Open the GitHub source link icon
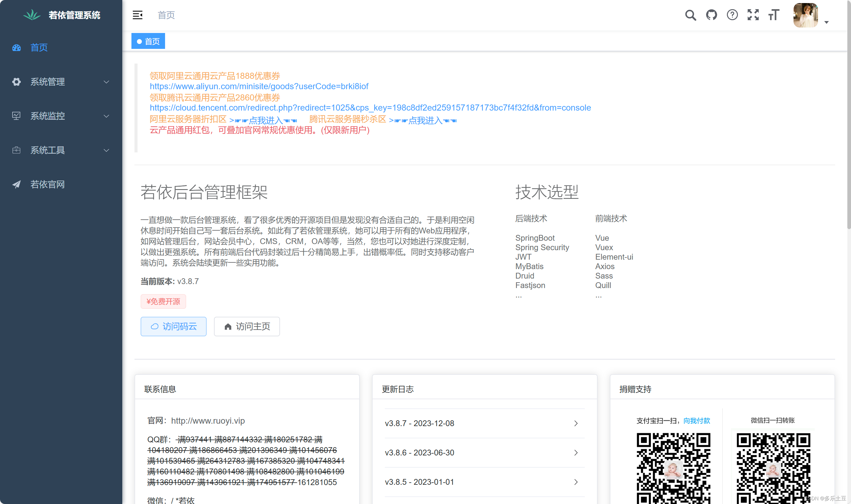Viewport: 851px width, 504px height. pos(711,15)
